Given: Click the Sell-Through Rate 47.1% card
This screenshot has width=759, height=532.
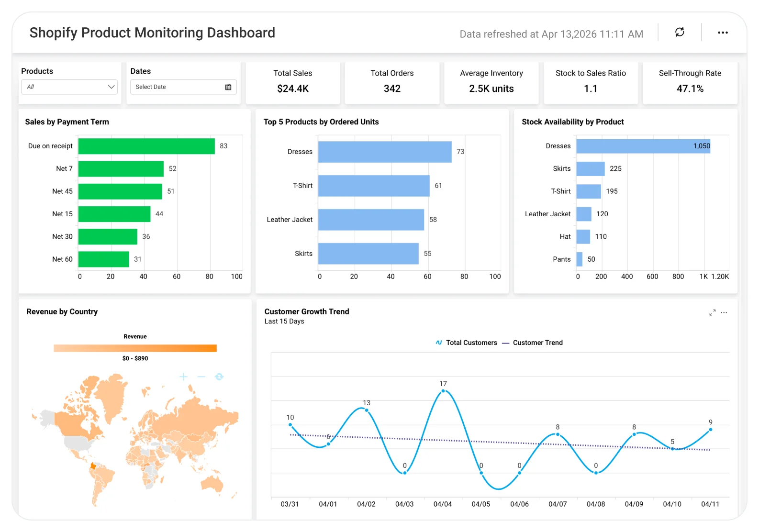Looking at the screenshot, I should (x=690, y=83).
